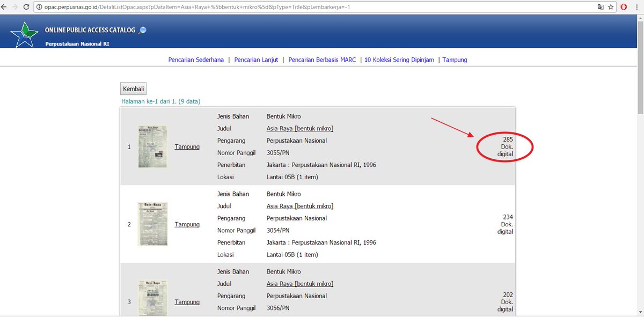Click 'ONLINE PUBLIC ACCESS CATALOG' heading
644x317 pixels.
coord(90,31)
